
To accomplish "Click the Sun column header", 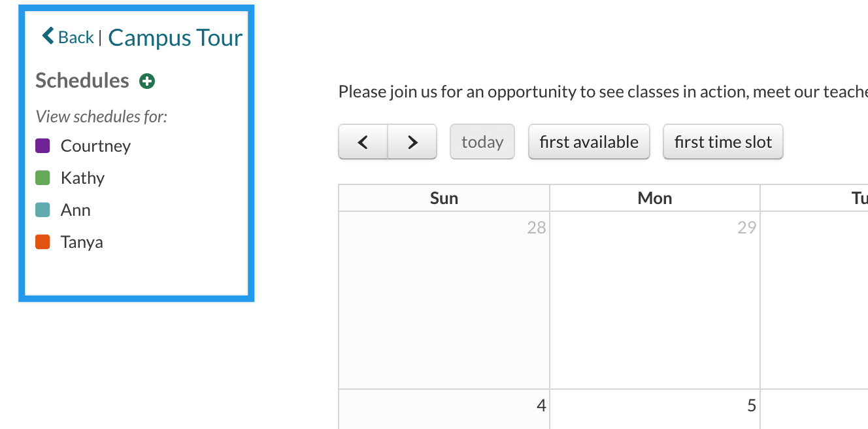I will pos(444,198).
